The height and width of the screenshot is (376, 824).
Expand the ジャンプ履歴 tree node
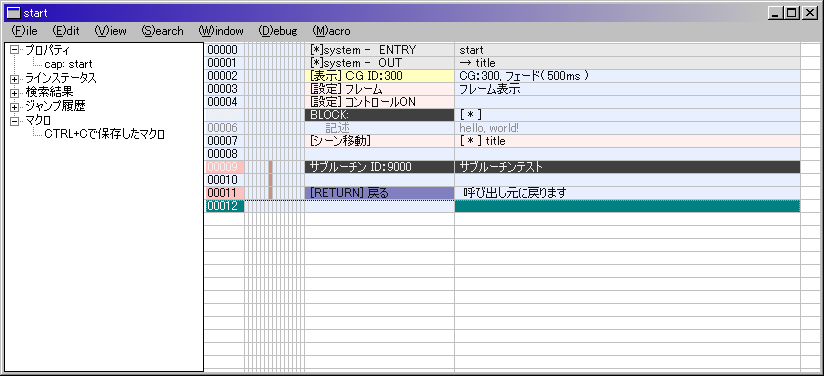[x=14, y=107]
